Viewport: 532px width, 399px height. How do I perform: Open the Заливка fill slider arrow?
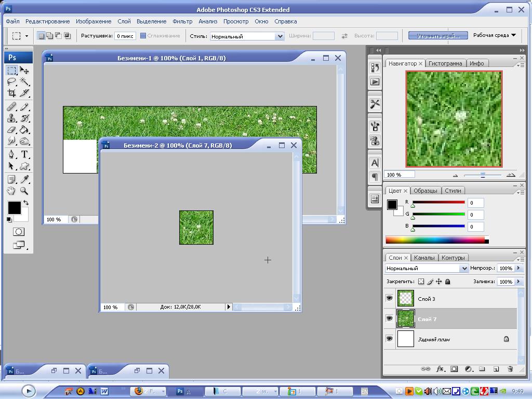(x=518, y=282)
